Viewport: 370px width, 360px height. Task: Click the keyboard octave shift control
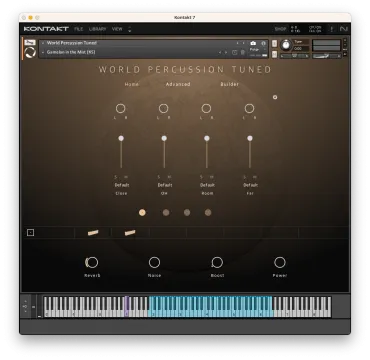coord(26,307)
